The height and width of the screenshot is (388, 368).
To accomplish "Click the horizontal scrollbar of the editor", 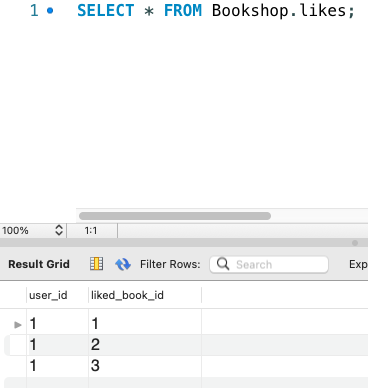I will [175, 216].
